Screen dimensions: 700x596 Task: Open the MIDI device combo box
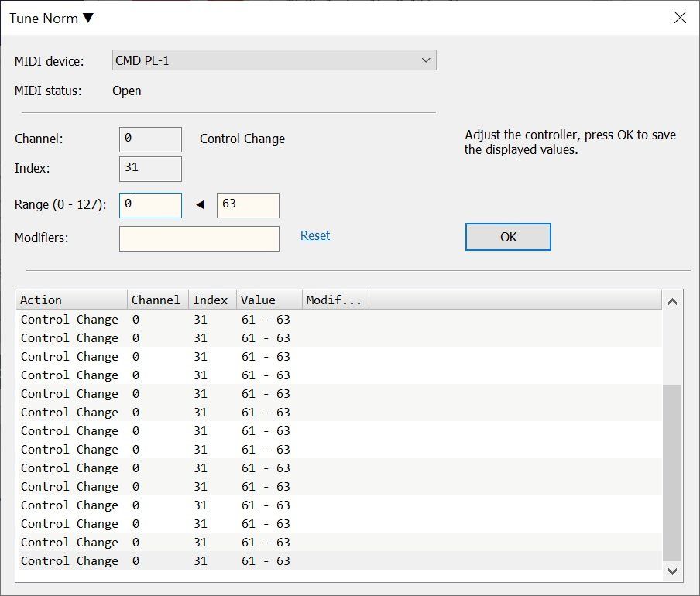(x=274, y=60)
